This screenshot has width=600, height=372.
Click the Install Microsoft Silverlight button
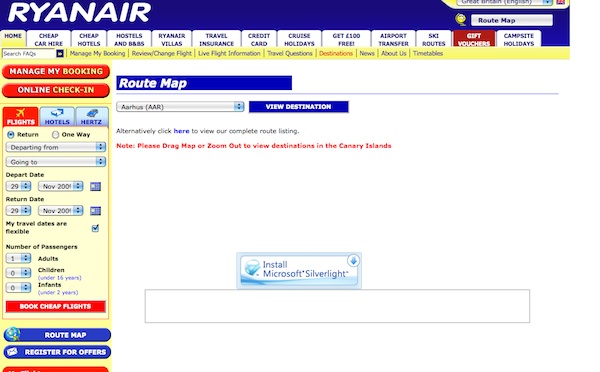299,270
